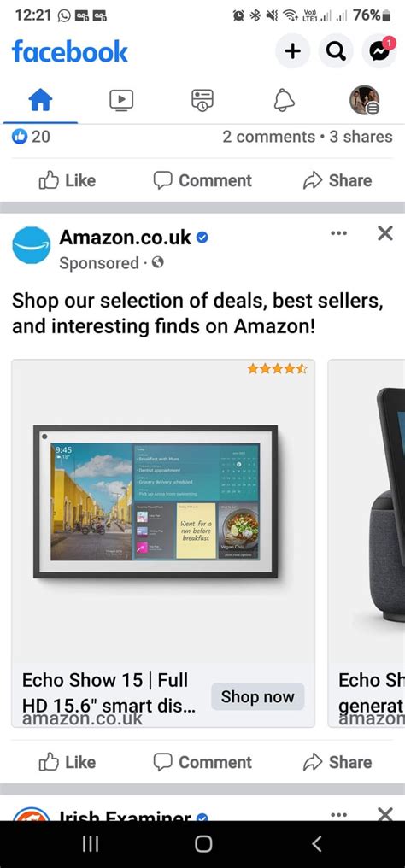The image size is (405, 868).
Task: Open the create post plus icon
Action: coord(293,51)
